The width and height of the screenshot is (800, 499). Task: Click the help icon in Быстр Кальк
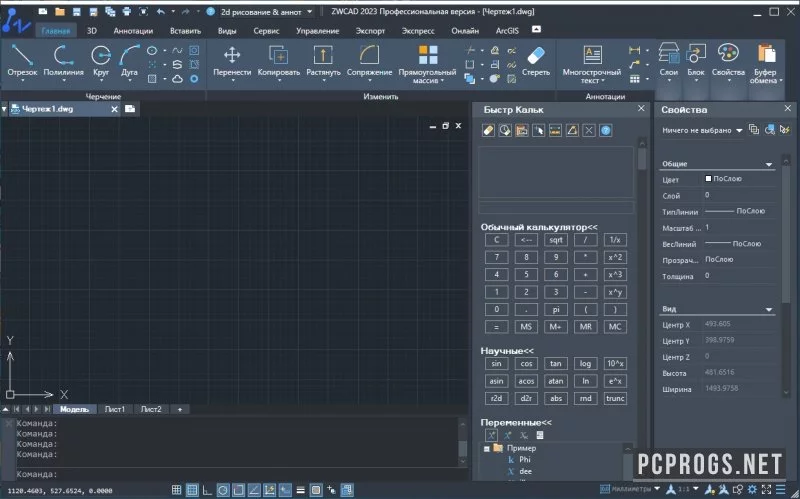(x=606, y=131)
